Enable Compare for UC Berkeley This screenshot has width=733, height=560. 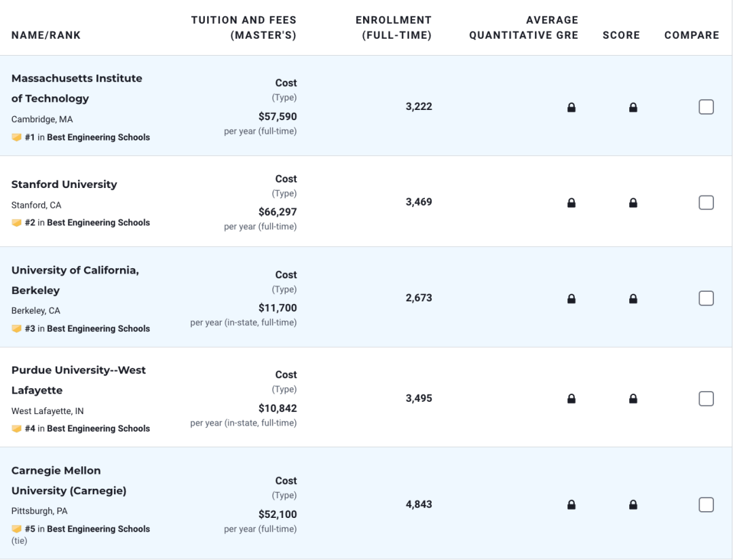click(706, 298)
